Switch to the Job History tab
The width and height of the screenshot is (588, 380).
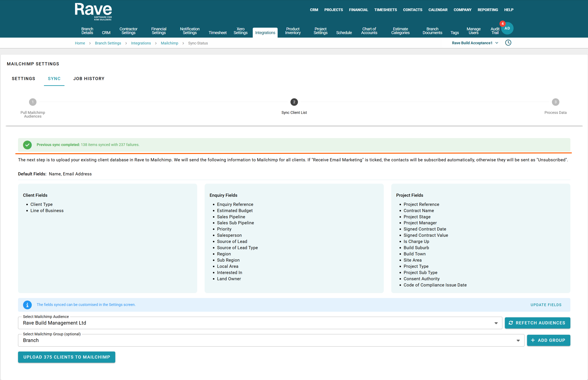[89, 79]
